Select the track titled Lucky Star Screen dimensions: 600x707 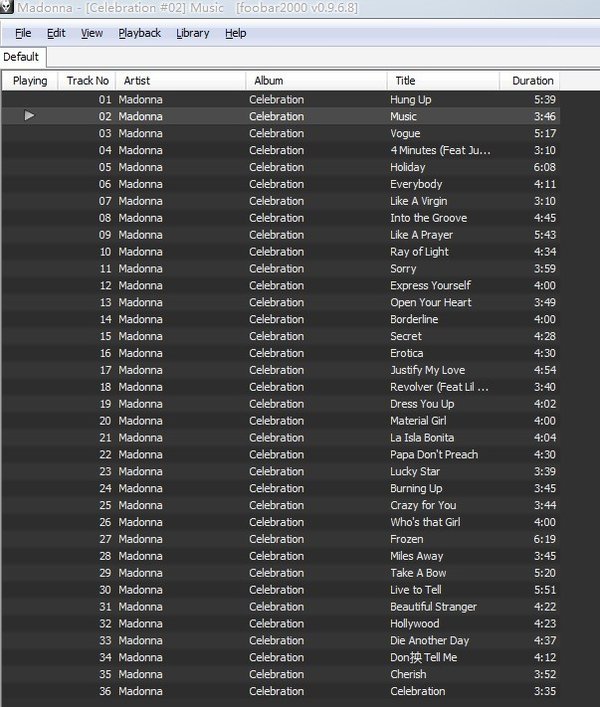pyautogui.click(x=281, y=471)
